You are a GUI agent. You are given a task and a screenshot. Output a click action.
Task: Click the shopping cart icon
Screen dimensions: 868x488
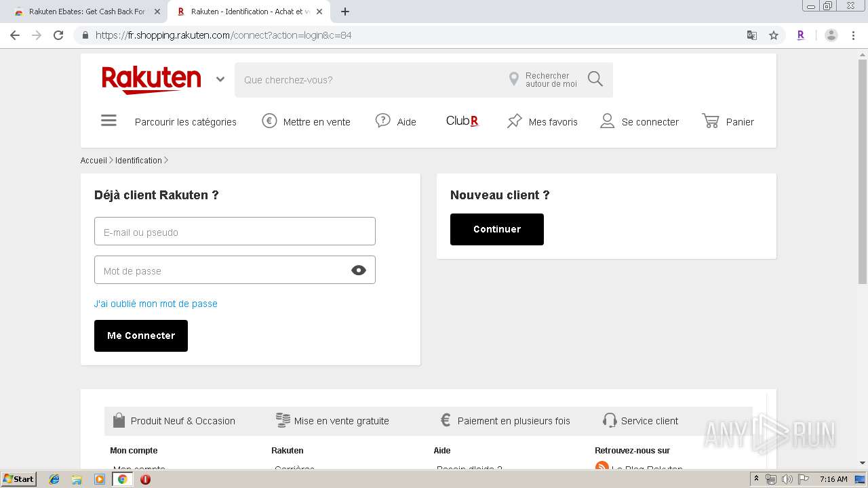tap(711, 121)
